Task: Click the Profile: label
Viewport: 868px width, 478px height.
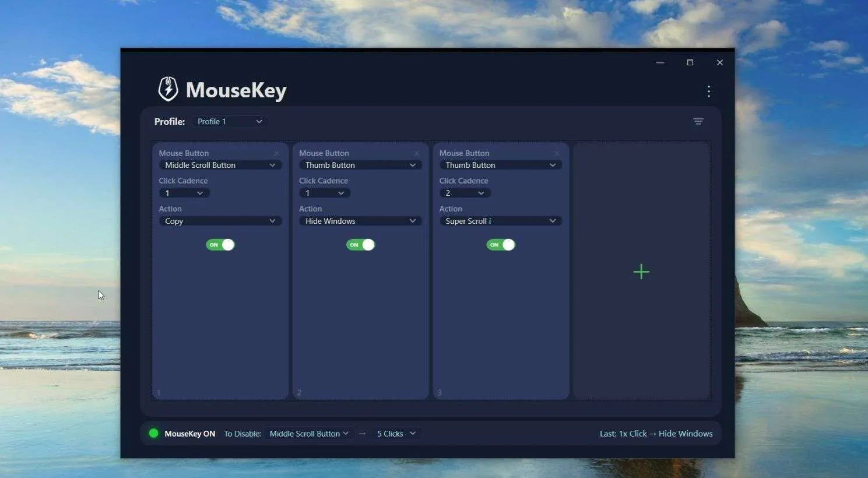Action: pos(170,121)
